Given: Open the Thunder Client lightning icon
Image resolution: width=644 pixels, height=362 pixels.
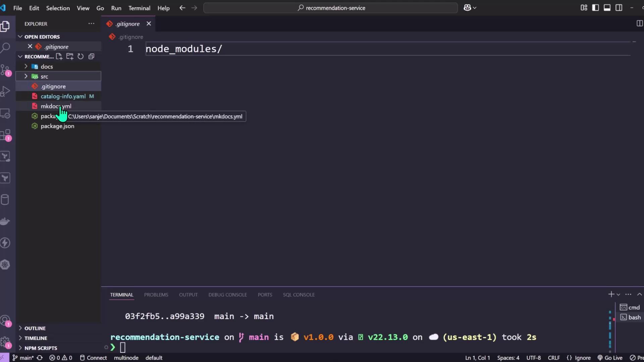Looking at the screenshot, I should click(5, 243).
